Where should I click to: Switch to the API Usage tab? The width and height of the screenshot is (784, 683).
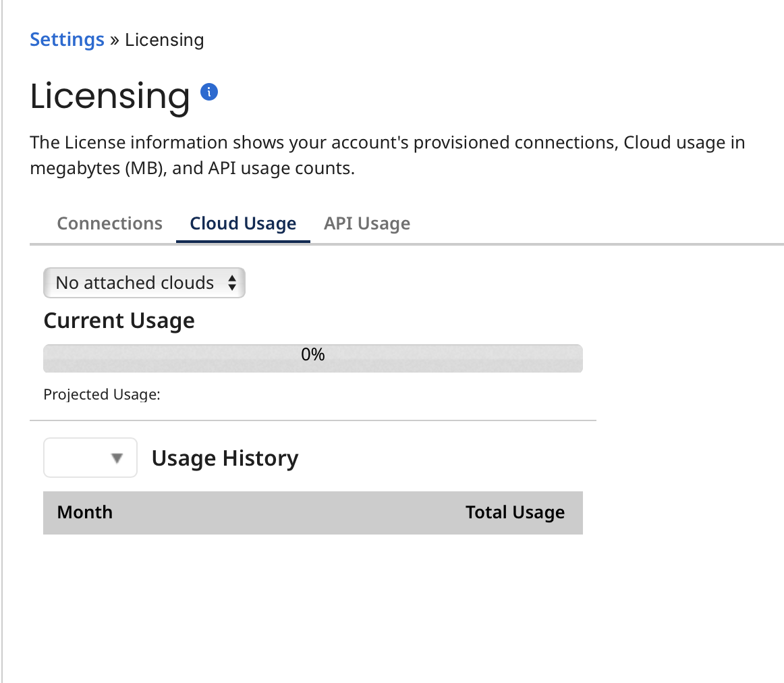[x=367, y=223]
